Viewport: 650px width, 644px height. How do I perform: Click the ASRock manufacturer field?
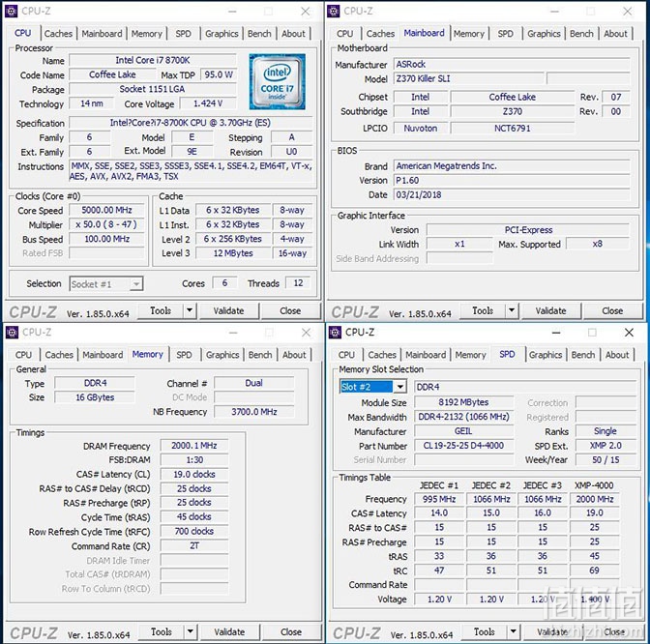512,64
